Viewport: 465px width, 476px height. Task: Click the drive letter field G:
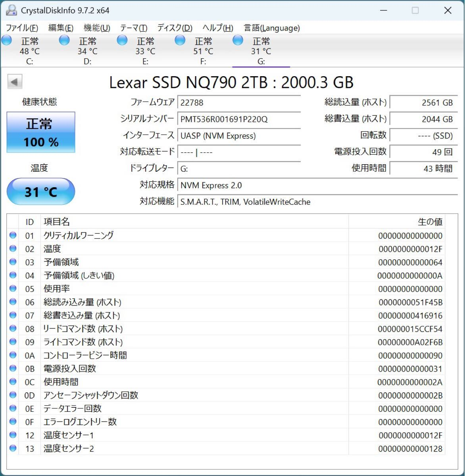coord(239,169)
